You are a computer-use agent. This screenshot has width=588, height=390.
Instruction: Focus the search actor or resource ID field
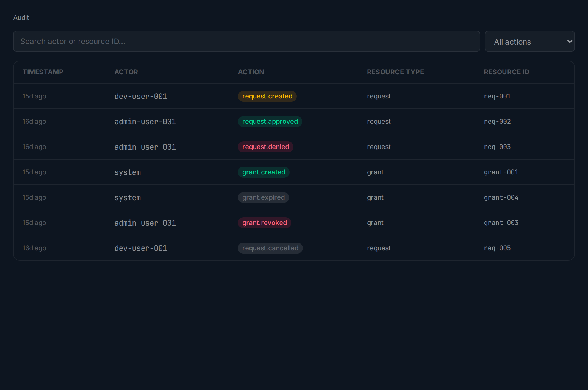click(246, 42)
